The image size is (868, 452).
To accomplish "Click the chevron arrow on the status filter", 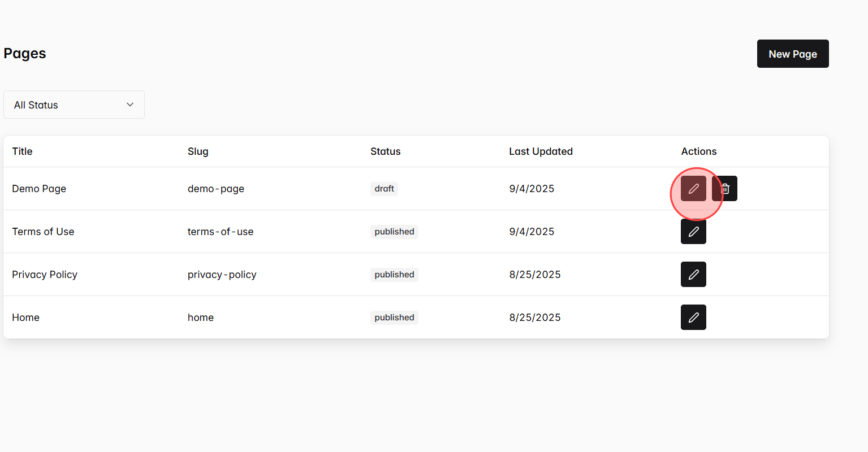I will [129, 105].
